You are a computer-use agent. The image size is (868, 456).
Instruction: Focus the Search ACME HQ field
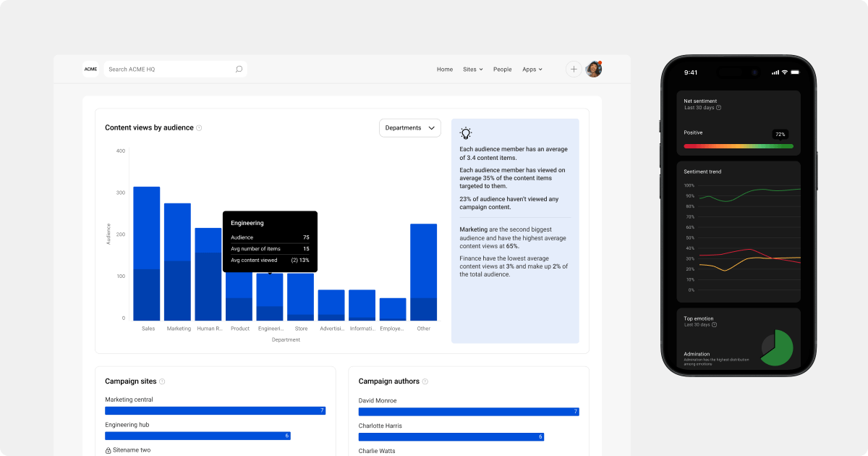point(175,69)
